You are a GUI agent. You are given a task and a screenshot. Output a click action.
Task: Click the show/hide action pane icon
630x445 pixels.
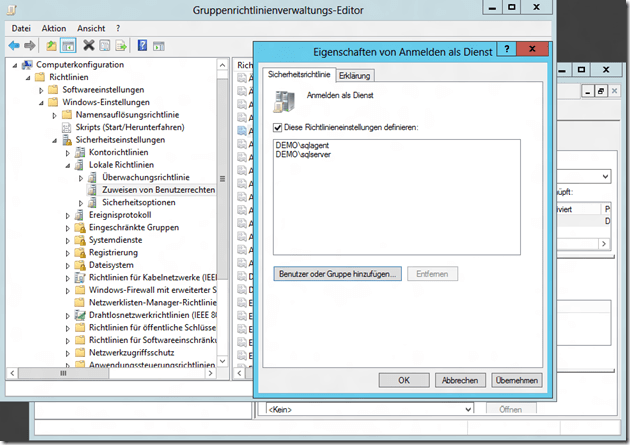pyautogui.click(x=159, y=46)
